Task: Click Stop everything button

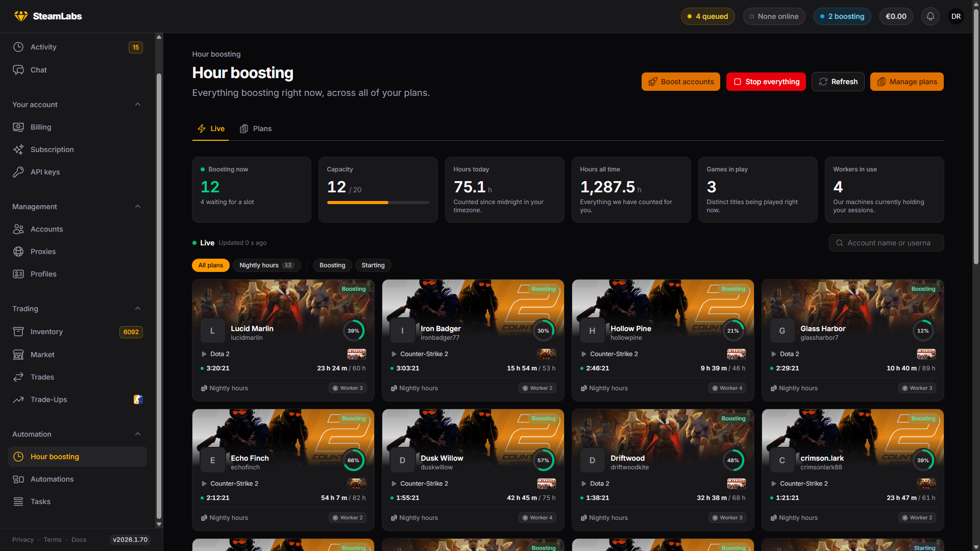Action: [x=766, y=82]
